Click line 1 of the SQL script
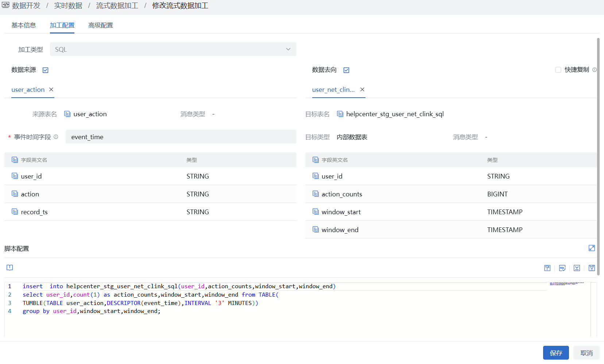The height and width of the screenshot is (364, 604). tap(179, 286)
